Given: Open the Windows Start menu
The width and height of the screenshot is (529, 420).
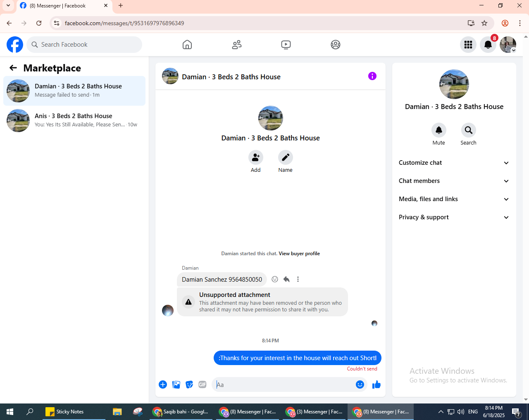Looking at the screenshot, I should point(10,412).
